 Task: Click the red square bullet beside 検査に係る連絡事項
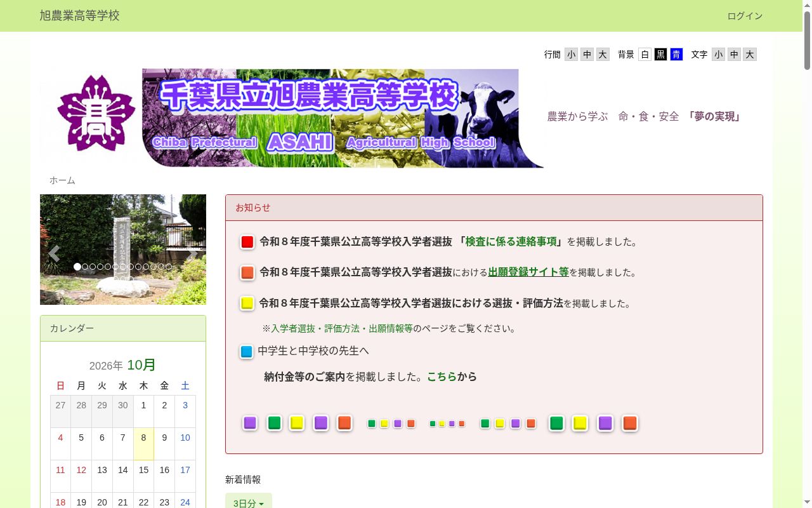[x=247, y=242]
